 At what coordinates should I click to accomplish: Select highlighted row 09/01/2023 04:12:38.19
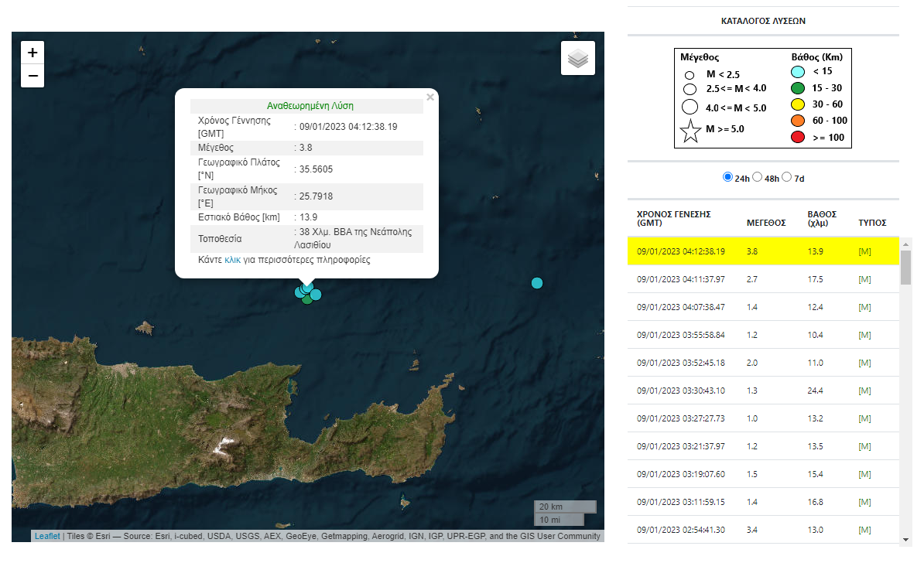coord(763,251)
